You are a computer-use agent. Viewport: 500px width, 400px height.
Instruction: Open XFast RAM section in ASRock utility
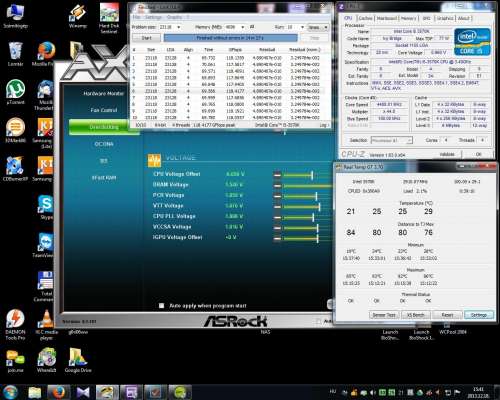point(104,178)
